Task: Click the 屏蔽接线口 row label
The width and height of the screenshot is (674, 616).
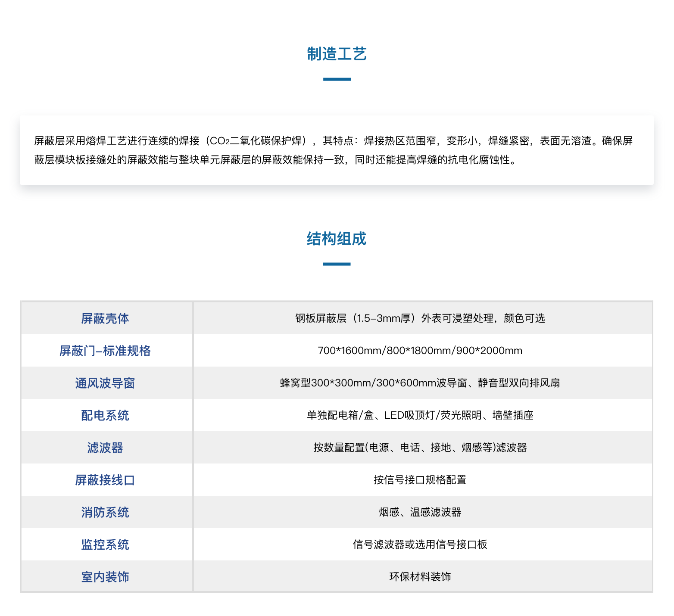Action: click(105, 479)
